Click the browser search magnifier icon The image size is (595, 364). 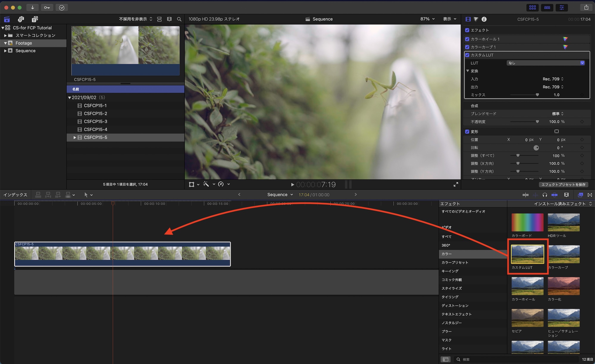click(x=179, y=19)
